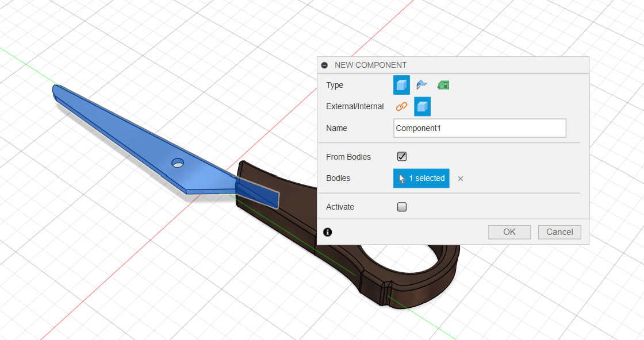Click the Bodies '1 selected' selector
This screenshot has width=644, height=340.
click(x=421, y=178)
